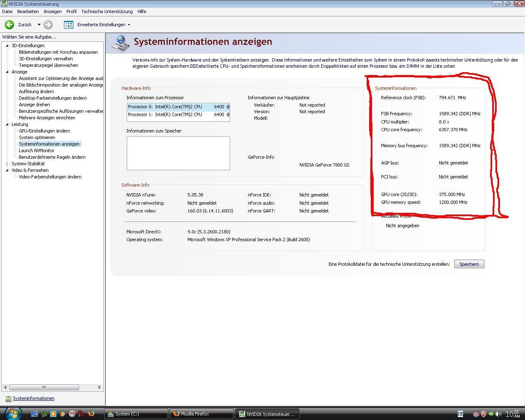Click the green NVIDIA tray icon
The image size is (525, 420).
tap(491, 414)
